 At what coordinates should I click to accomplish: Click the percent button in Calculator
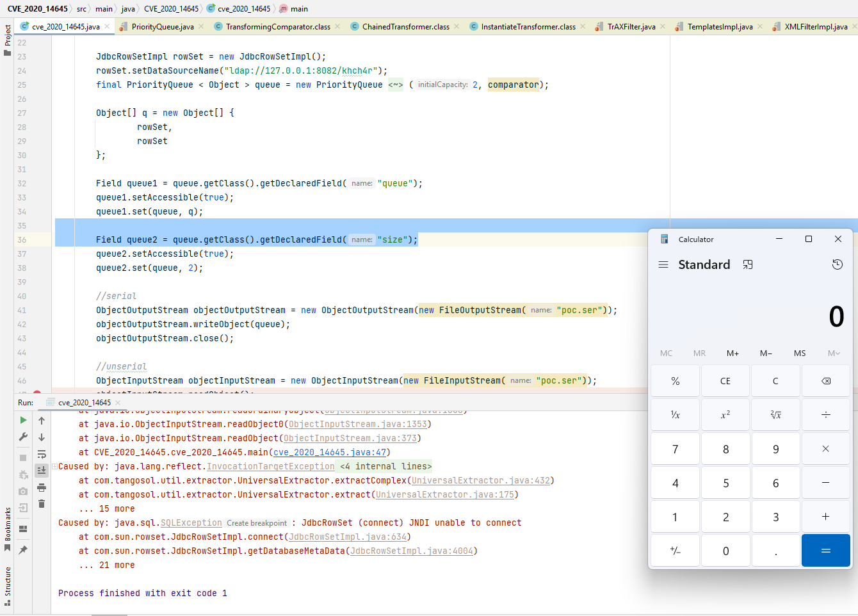pos(676,381)
